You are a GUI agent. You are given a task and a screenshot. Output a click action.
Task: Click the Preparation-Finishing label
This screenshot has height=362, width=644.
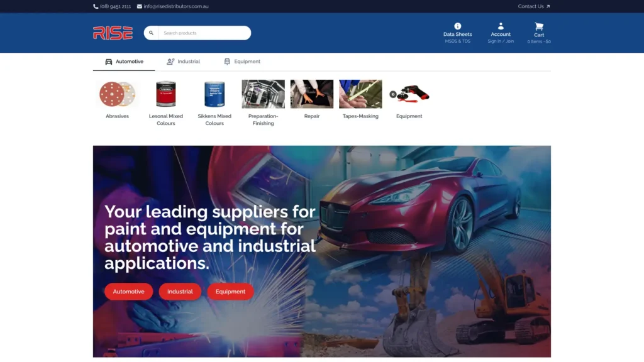tap(264, 120)
